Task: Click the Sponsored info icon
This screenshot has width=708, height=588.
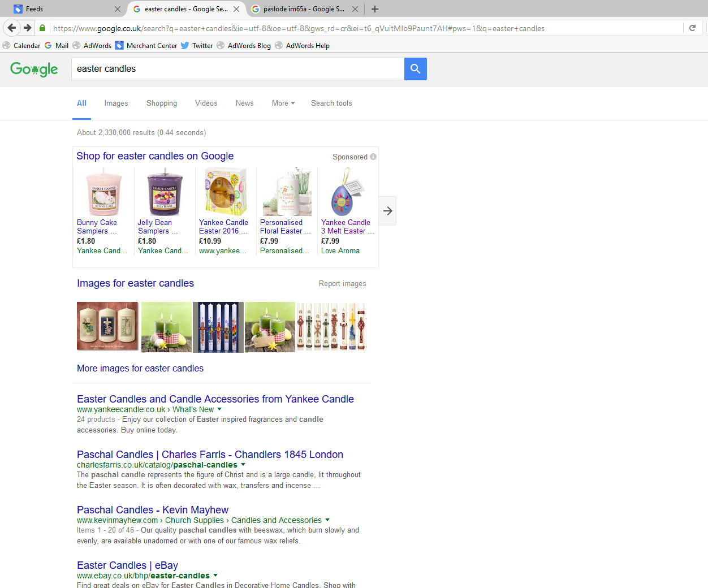Action: 373,157
